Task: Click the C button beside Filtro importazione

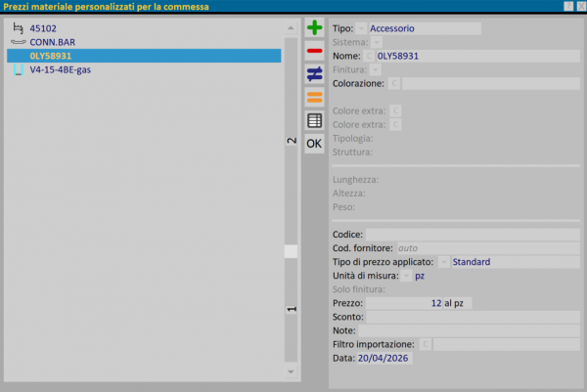Action: 426,344
